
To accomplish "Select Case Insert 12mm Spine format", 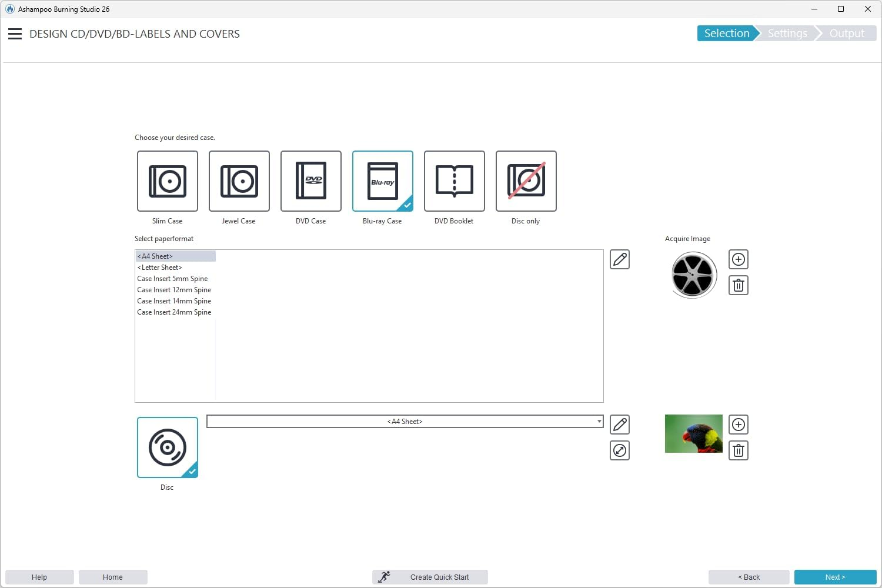I will pos(174,289).
